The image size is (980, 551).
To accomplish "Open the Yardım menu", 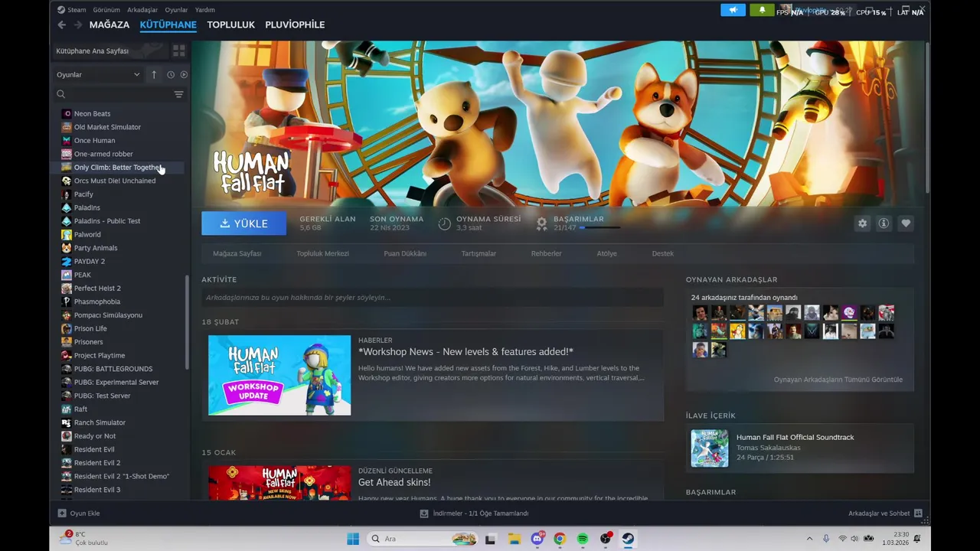I will (205, 10).
